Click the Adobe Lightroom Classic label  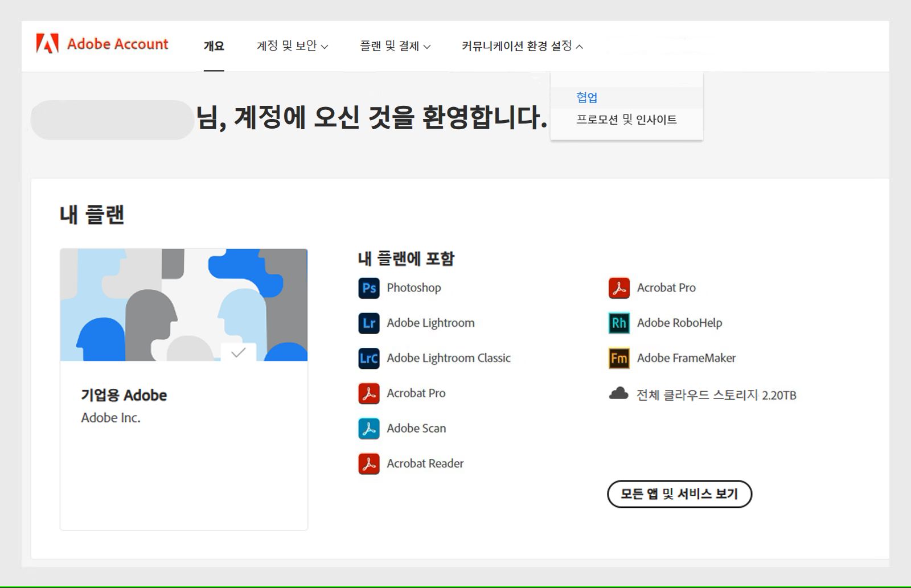(x=449, y=358)
